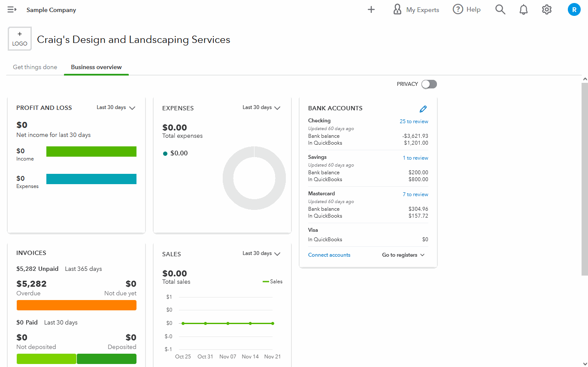Screen dimensions: 588x367
Task: Open Sales Last 30 days dropdown
Action: pos(261,254)
